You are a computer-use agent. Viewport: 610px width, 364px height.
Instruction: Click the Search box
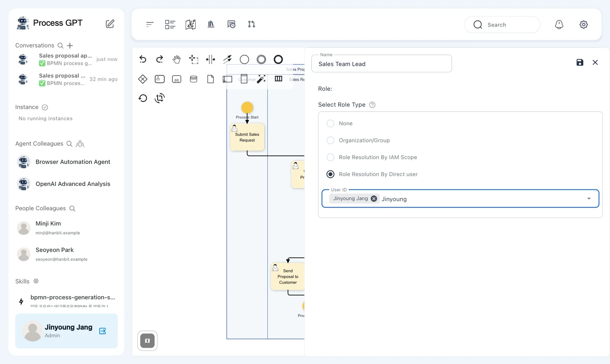click(x=502, y=25)
